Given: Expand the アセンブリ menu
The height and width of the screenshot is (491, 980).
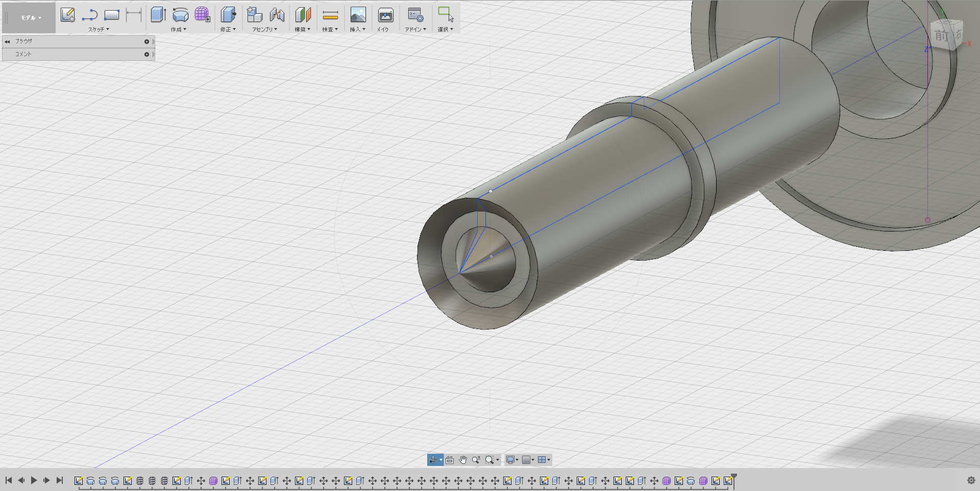Looking at the screenshot, I should [x=264, y=30].
